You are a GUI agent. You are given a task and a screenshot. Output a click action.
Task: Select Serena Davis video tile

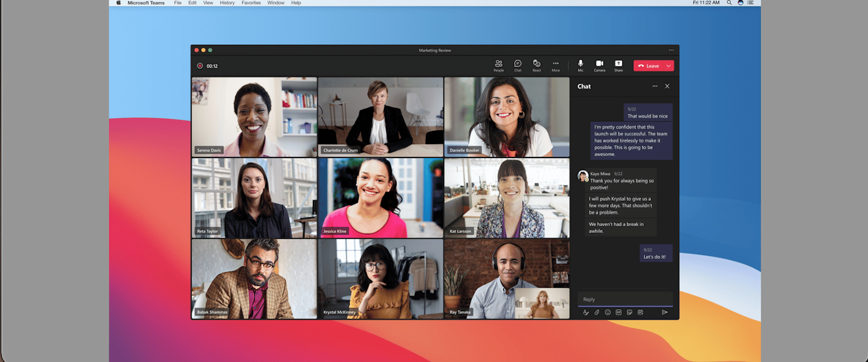[x=254, y=117]
